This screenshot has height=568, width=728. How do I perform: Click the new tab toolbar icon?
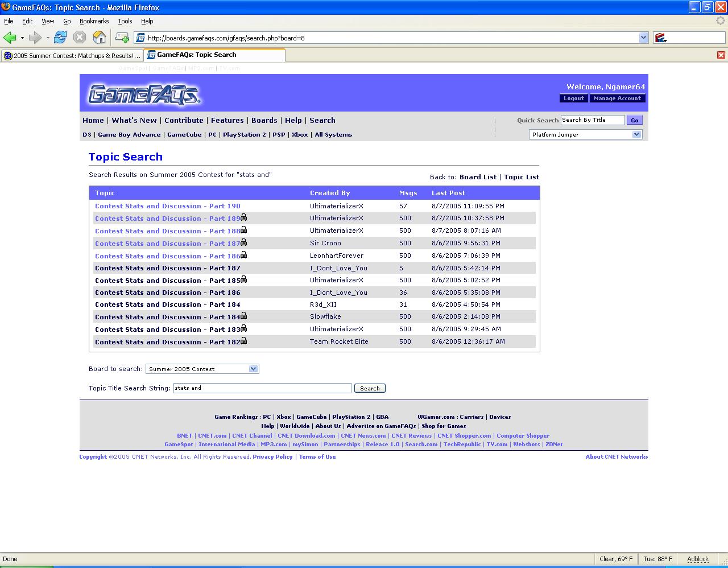(122, 38)
